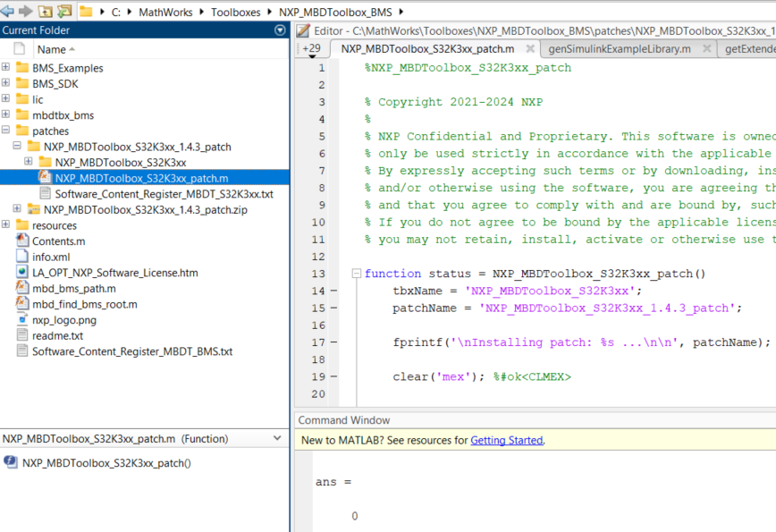Select the resources folder
This screenshot has width=776, height=532.
(55, 226)
